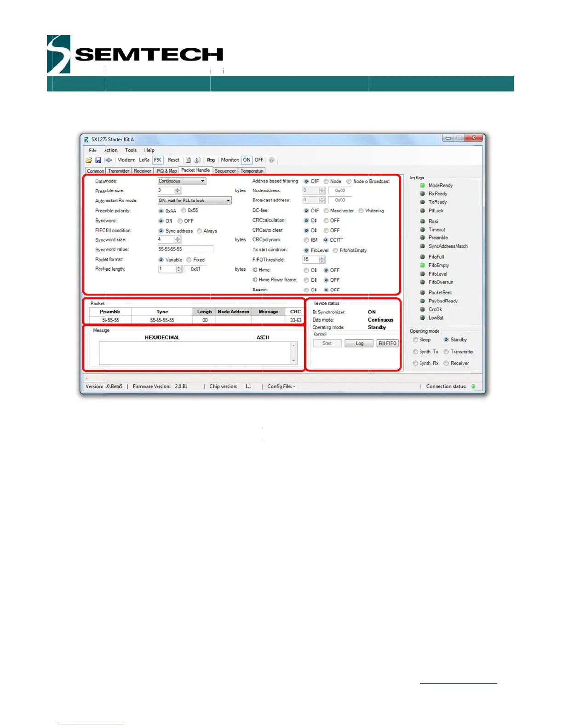The height and width of the screenshot is (728, 563).
Task: Click the Reset toolbar button
Action: (173, 160)
